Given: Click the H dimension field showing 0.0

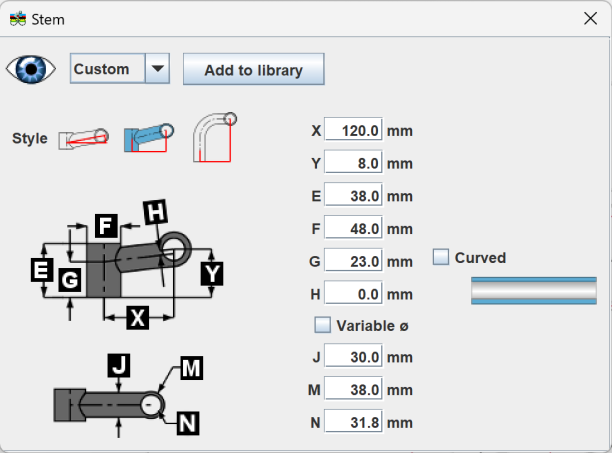Looking at the screenshot, I should (353, 293).
